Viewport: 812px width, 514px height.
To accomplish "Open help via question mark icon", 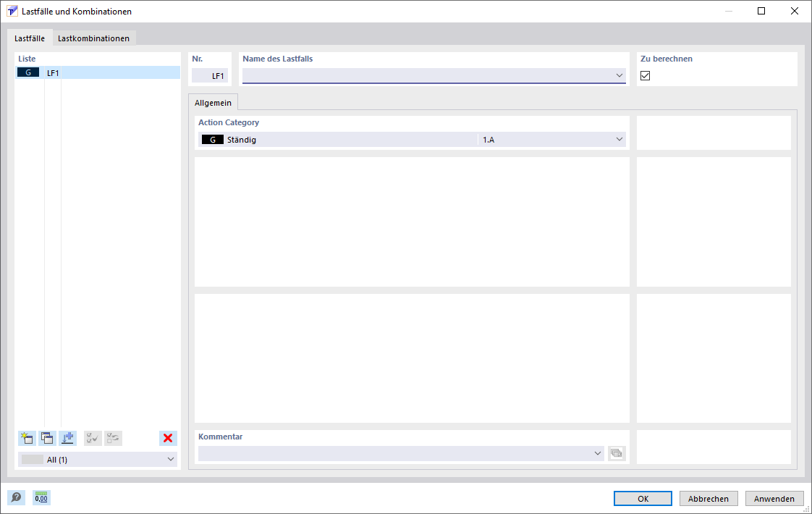I will pyautogui.click(x=16, y=498).
